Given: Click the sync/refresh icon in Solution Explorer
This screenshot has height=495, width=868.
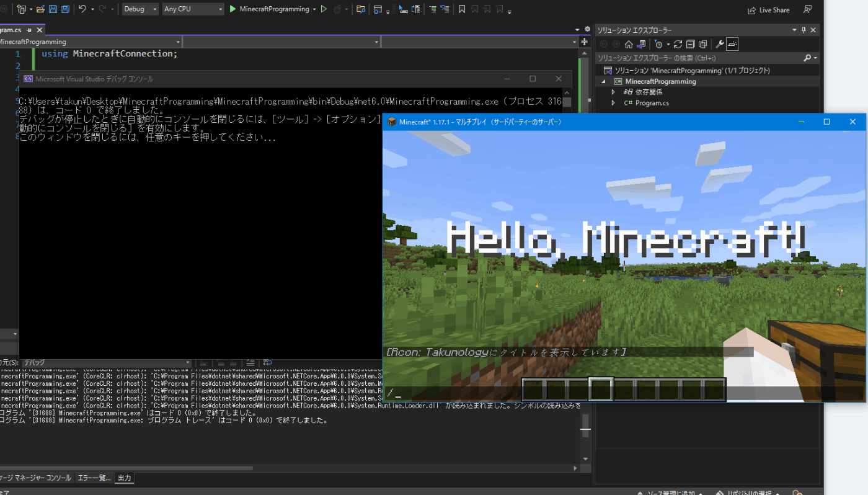Looking at the screenshot, I should pos(678,44).
